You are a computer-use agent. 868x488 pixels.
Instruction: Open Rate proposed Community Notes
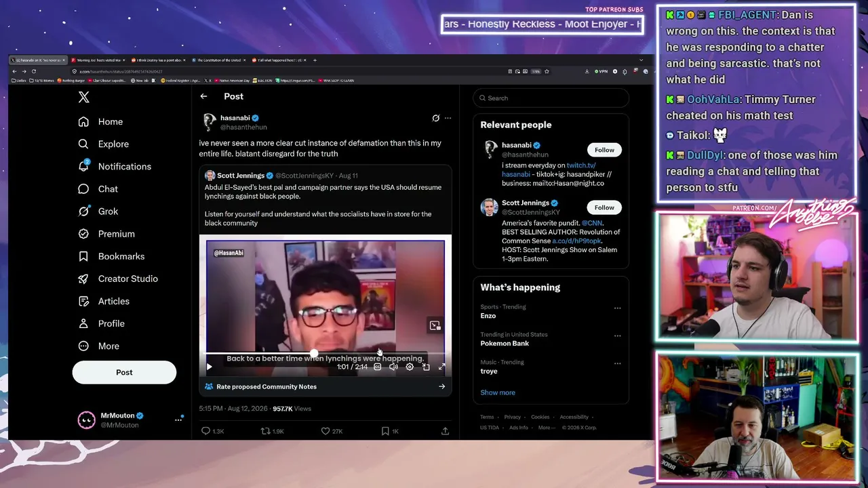pos(325,386)
